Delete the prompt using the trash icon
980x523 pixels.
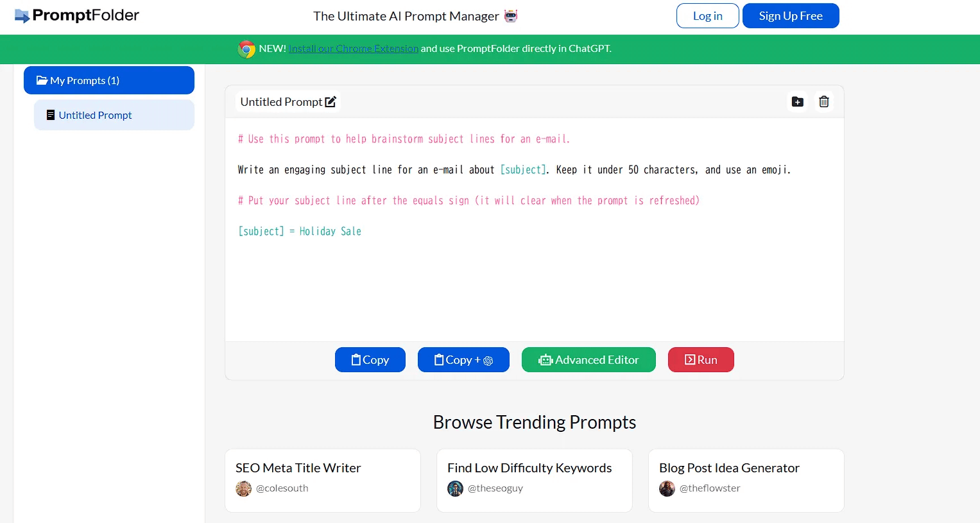click(x=823, y=102)
